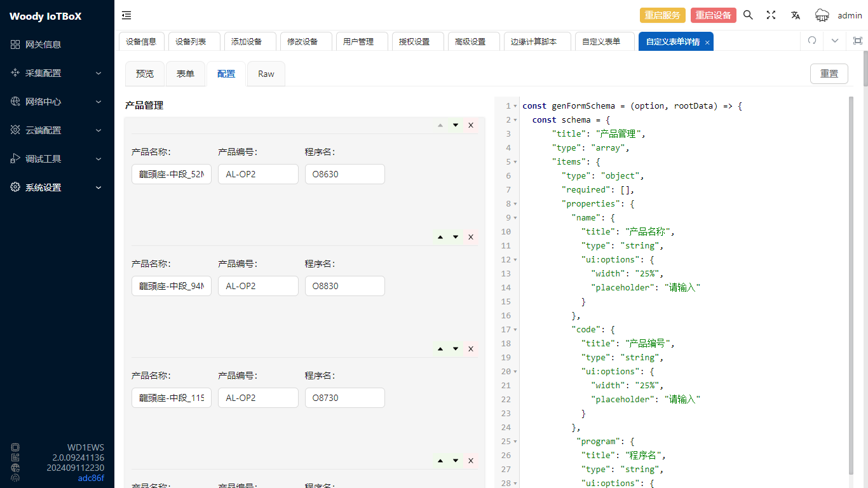Screen dimensions: 868x488
Task: Click the 重启服务 button
Action: (x=662, y=15)
